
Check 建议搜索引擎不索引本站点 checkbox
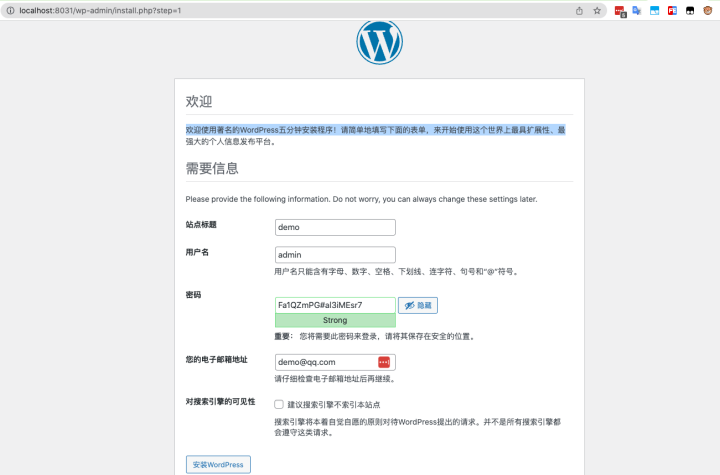(x=279, y=404)
